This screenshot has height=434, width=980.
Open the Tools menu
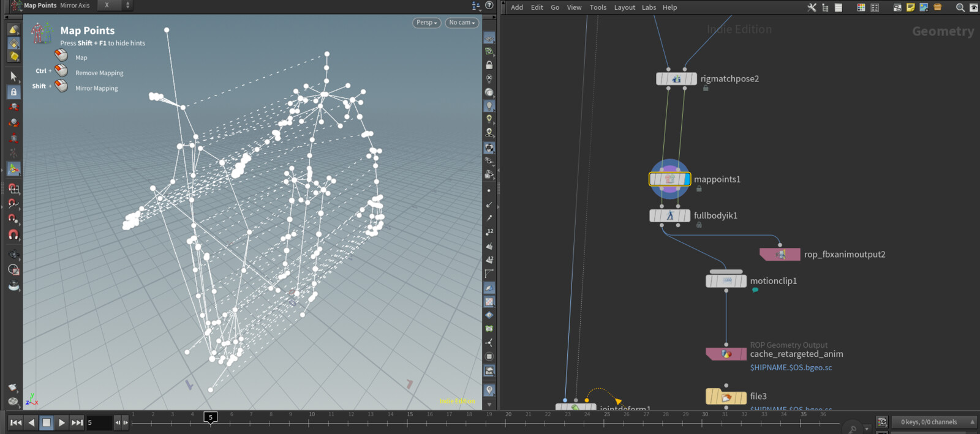click(x=598, y=7)
